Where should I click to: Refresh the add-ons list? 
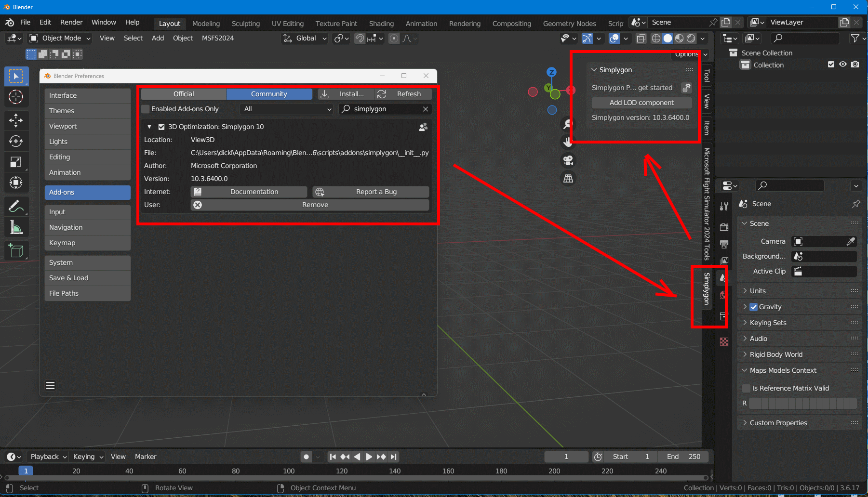pyautogui.click(x=403, y=94)
